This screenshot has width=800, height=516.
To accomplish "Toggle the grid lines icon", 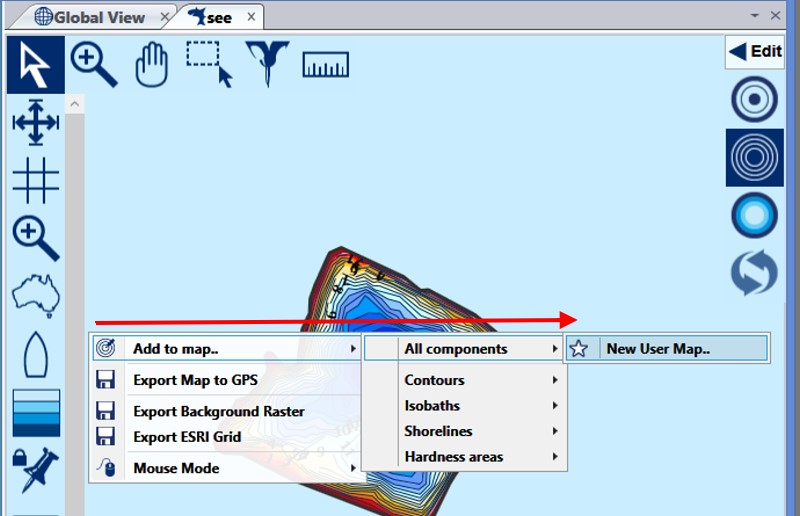I will (36, 181).
